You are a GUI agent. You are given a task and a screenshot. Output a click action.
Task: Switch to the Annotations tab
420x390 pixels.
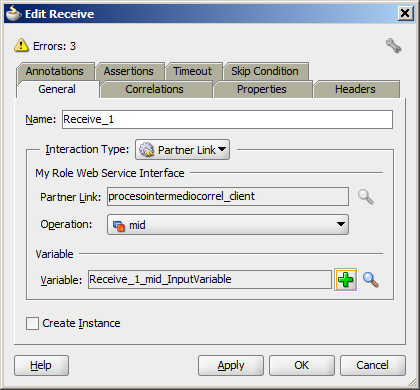(x=55, y=71)
